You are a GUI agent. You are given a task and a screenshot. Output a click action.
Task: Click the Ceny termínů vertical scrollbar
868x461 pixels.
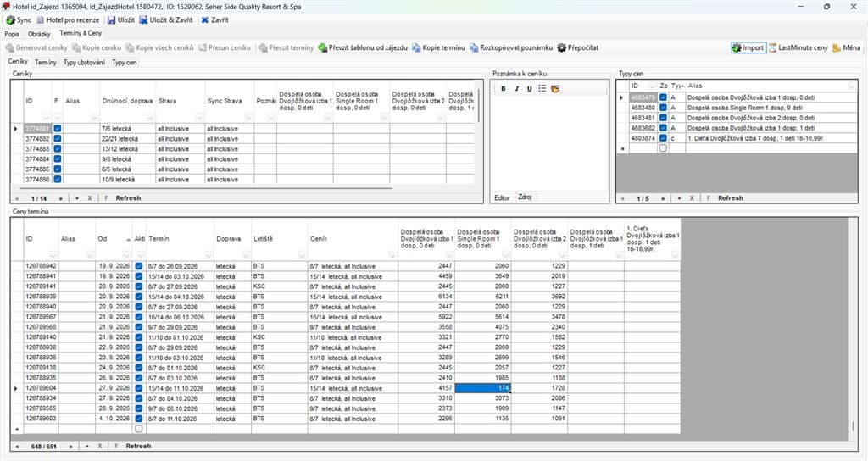point(853,426)
